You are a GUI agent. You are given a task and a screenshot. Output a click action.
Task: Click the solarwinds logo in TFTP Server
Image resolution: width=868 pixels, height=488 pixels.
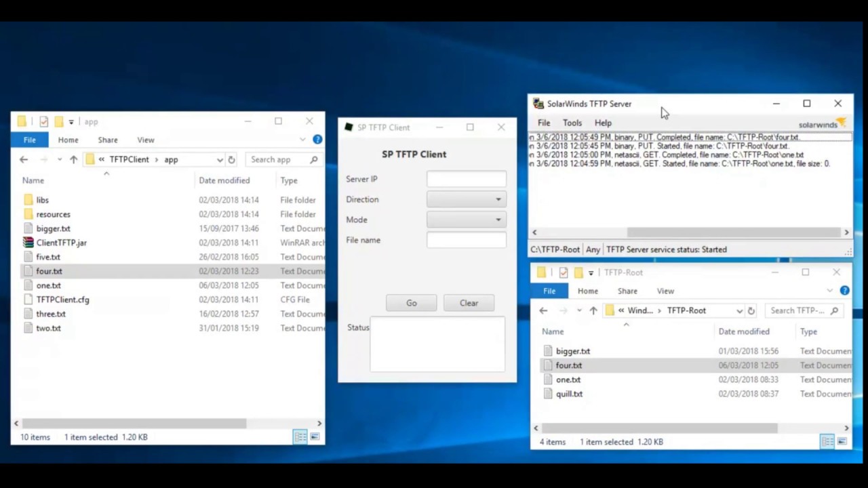(x=822, y=123)
